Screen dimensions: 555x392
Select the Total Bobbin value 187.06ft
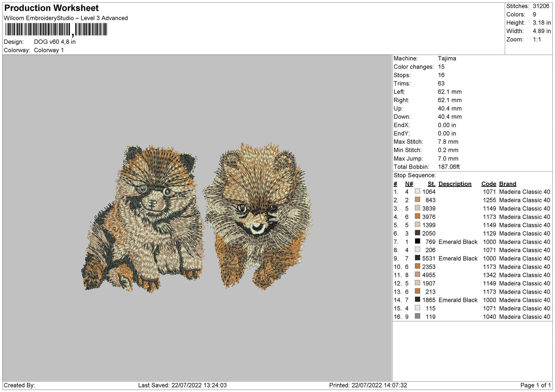coord(449,167)
